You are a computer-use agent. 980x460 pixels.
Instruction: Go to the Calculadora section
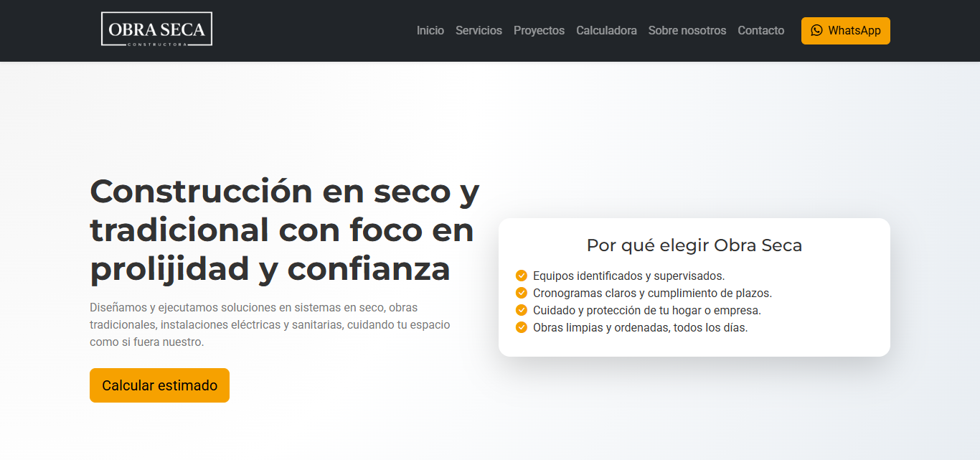(606, 30)
